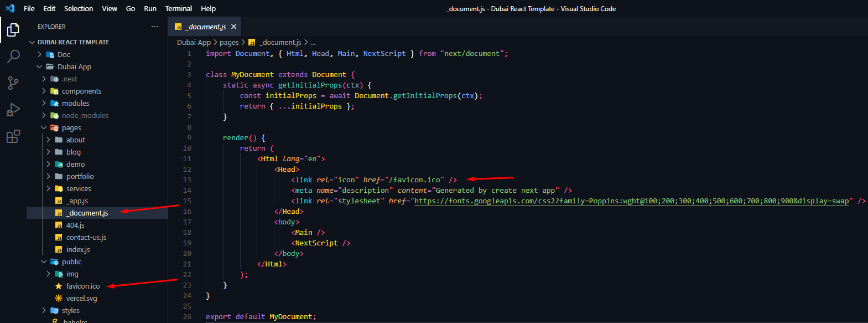Open the File menu

pos(29,8)
